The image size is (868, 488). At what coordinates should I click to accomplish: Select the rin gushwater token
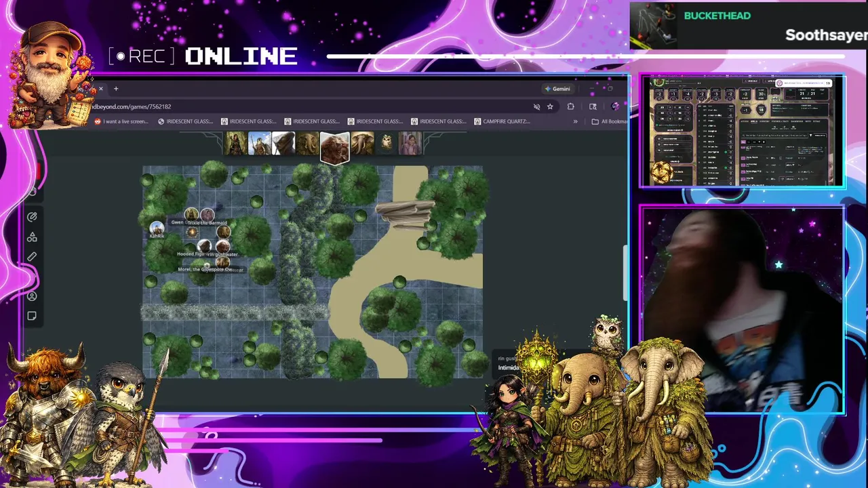[x=223, y=247]
